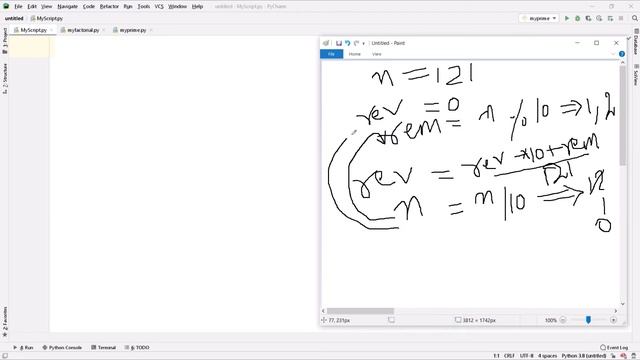
Task: Click the Save icon in Paint title bar
Action: [x=339, y=43]
